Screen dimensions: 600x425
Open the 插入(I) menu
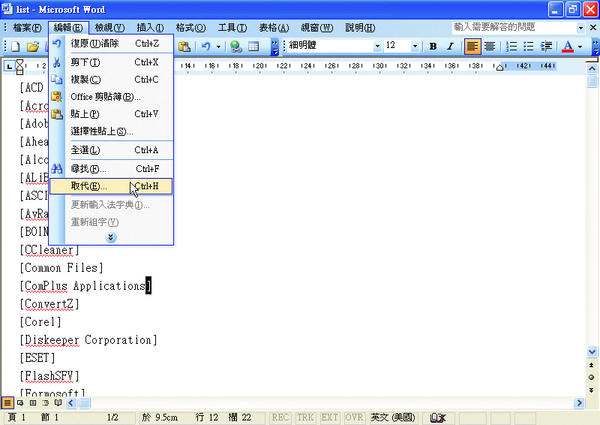pyautogui.click(x=150, y=28)
